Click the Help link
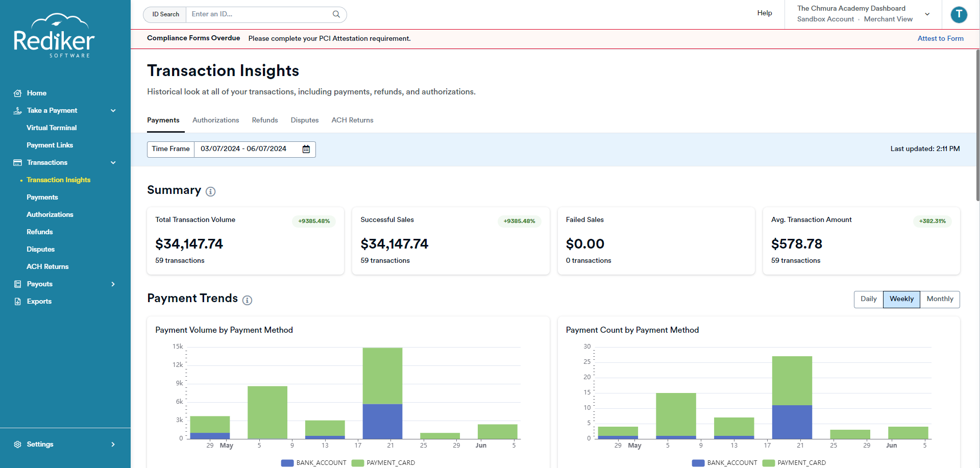This screenshot has height=468, width=980. pos(764,13)
